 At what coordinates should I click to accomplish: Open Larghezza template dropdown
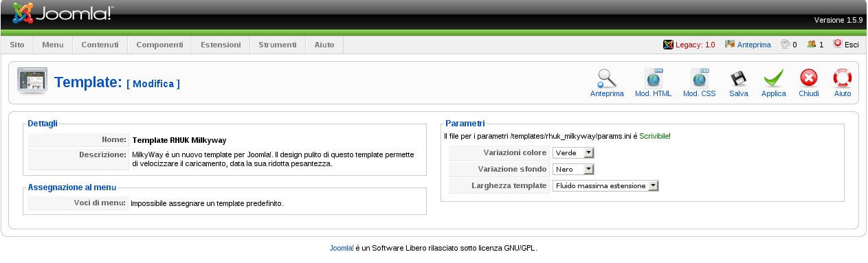[x=605, y=185]
